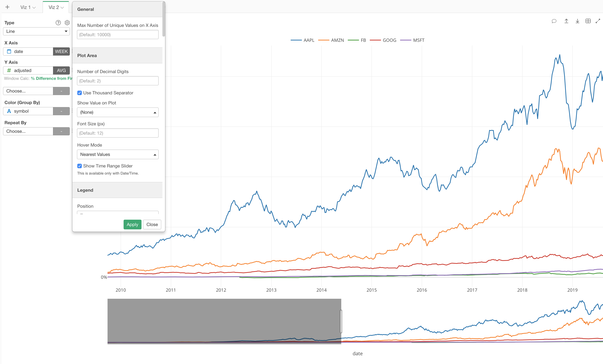
Task: Open Viz 2 tab chevron menu
Action: (62, 8)
